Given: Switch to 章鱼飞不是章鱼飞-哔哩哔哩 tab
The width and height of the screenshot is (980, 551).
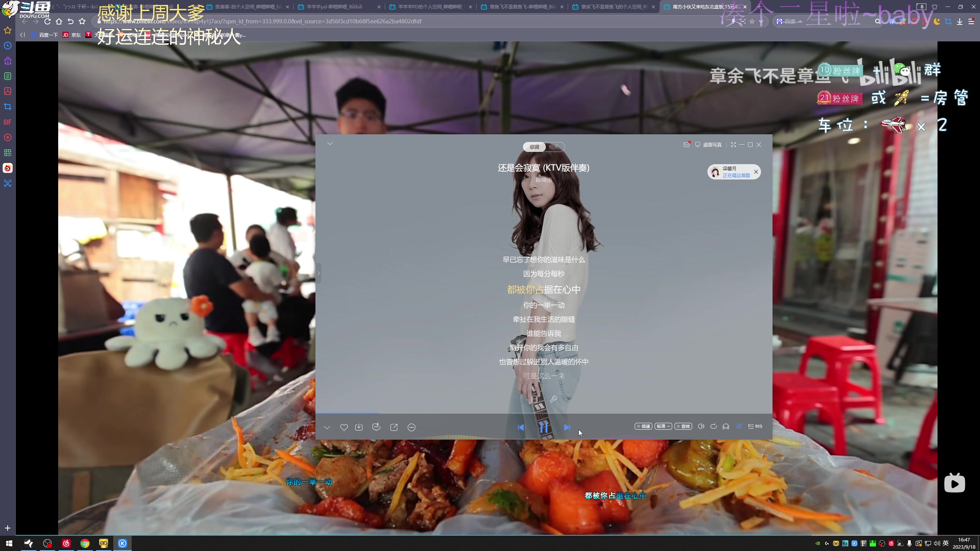Looking at the screenshot, I should pos(522,7).
